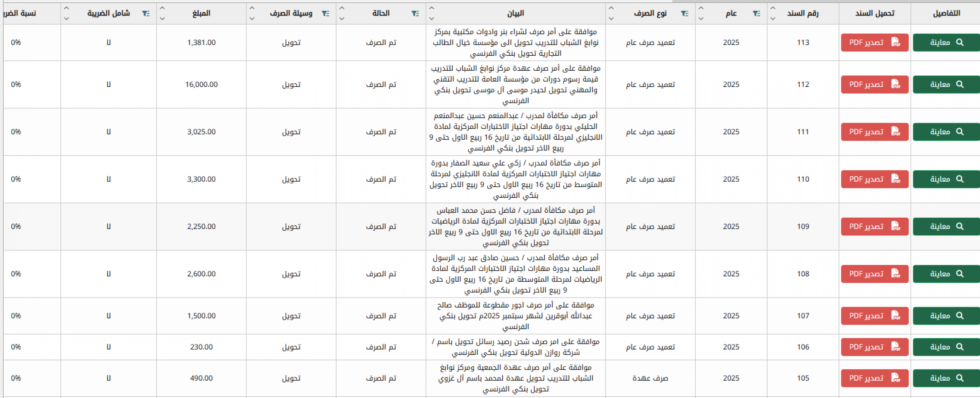Viewport: 980px width, 398px height.
Task: Click filter icon in شامل الضريبة header
Action: pos(146,13)
